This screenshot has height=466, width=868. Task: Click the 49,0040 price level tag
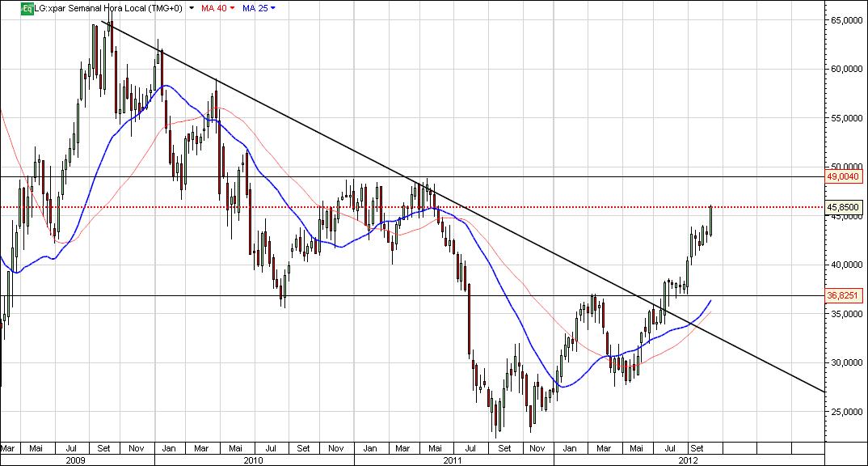(x=844, y=176)
